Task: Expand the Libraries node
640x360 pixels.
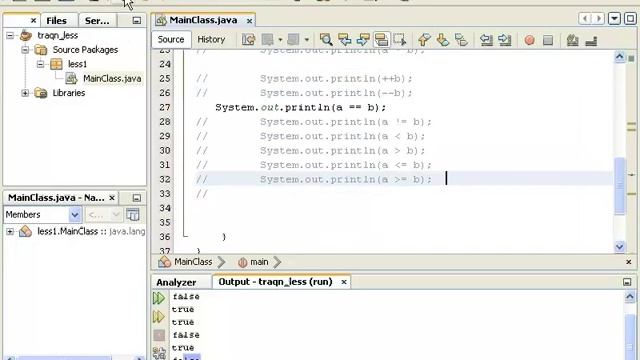Action: tap(25, 93)
